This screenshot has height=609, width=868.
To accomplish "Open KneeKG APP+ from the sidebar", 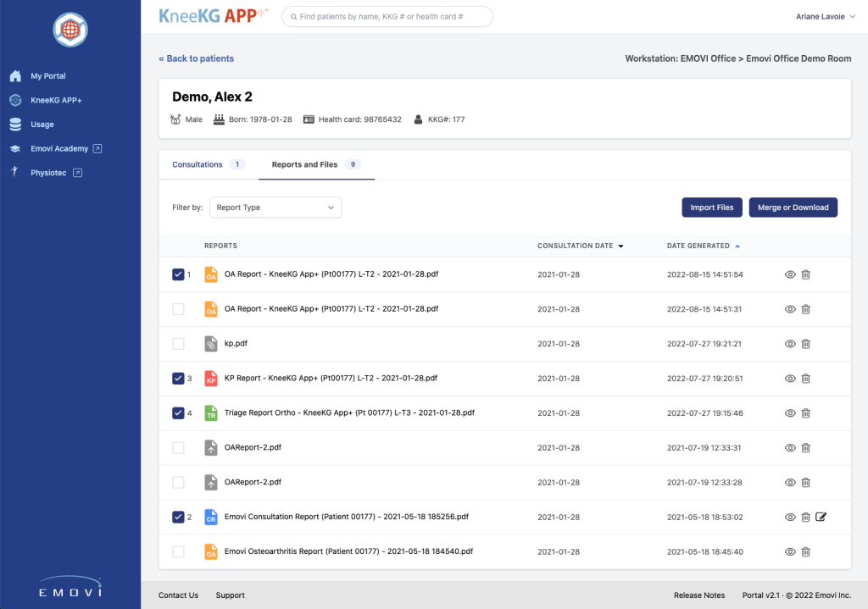I will pos(56,100).
